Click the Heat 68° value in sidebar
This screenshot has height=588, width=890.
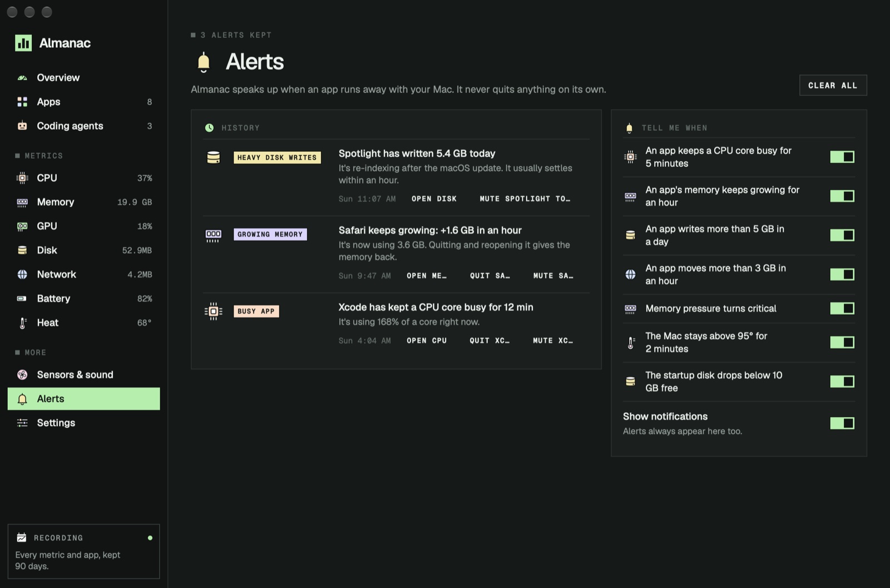(x=145, y=323)
